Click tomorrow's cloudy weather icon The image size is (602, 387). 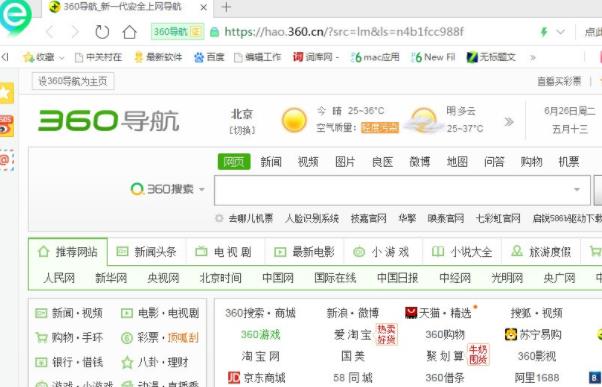click(x=423, y=121)
